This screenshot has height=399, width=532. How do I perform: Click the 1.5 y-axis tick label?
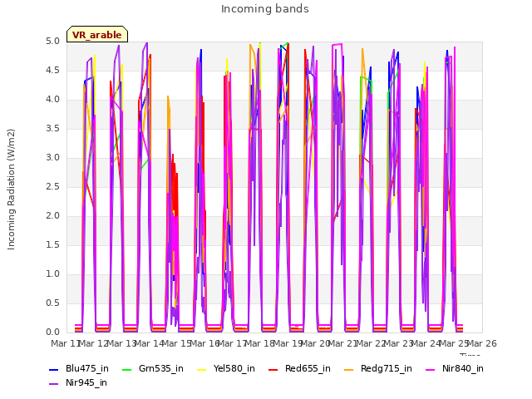[x=53, y=244]
